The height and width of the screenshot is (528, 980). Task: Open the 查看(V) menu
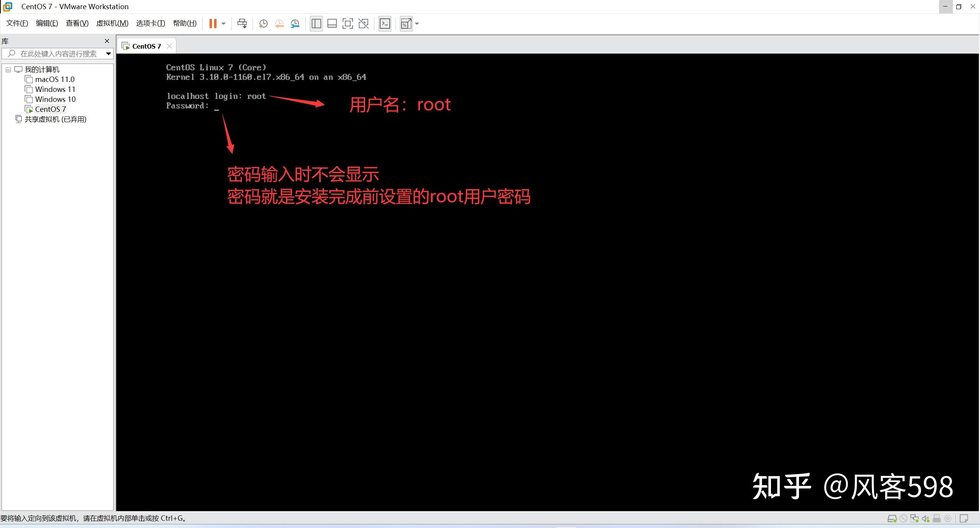[x=77, y=23]
